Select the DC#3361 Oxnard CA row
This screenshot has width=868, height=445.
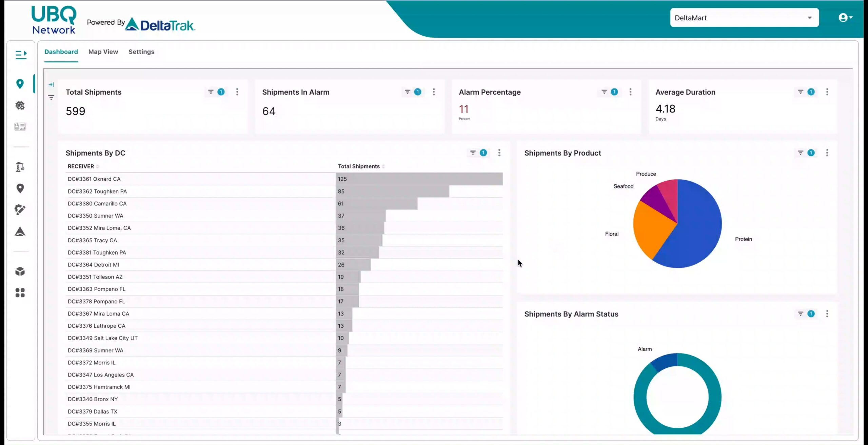pos(94,179)
